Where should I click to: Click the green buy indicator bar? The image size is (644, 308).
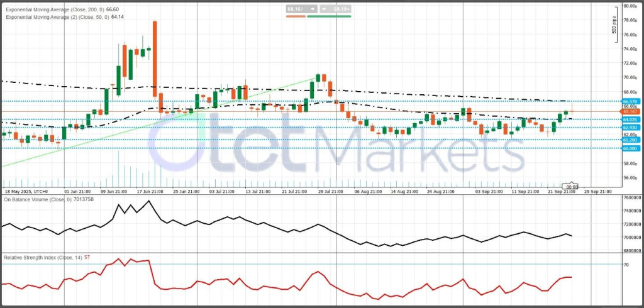tap(329, 17)
